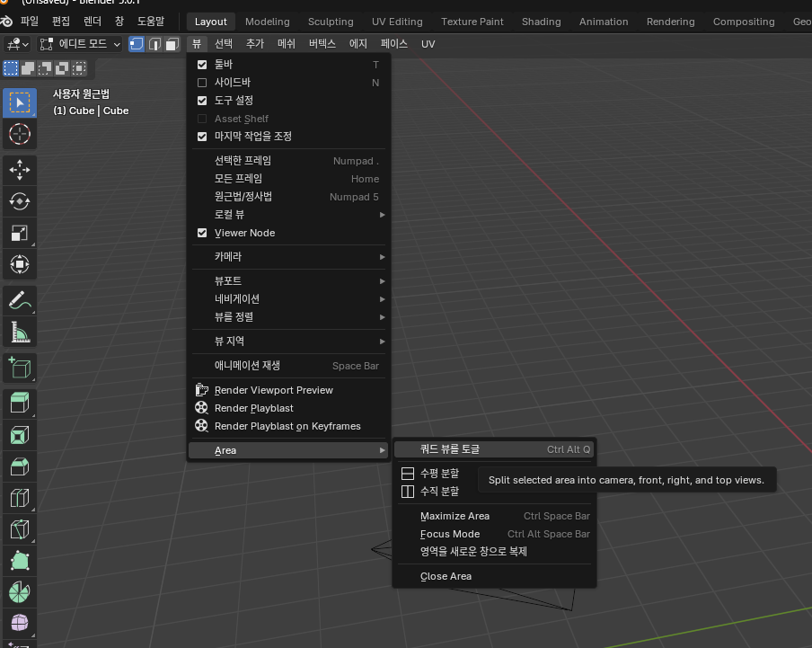The width and height of the screenshot is (812, 648).
Task: Enable the 사이드바 checkbox
Action: tap(202, 83)
